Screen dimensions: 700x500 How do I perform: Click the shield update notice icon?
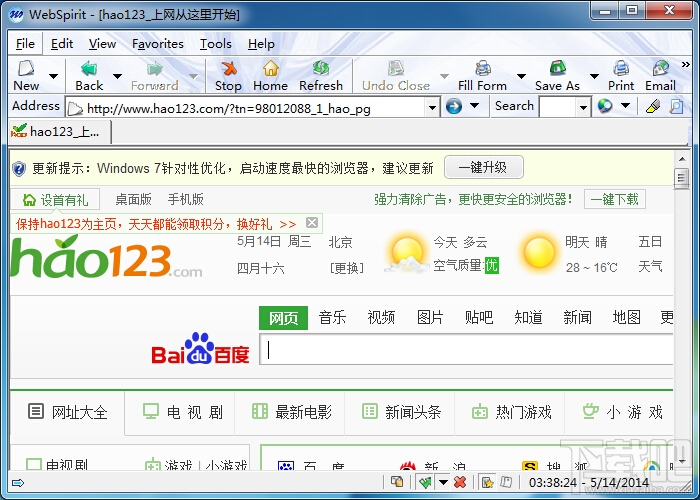point(19,169)
